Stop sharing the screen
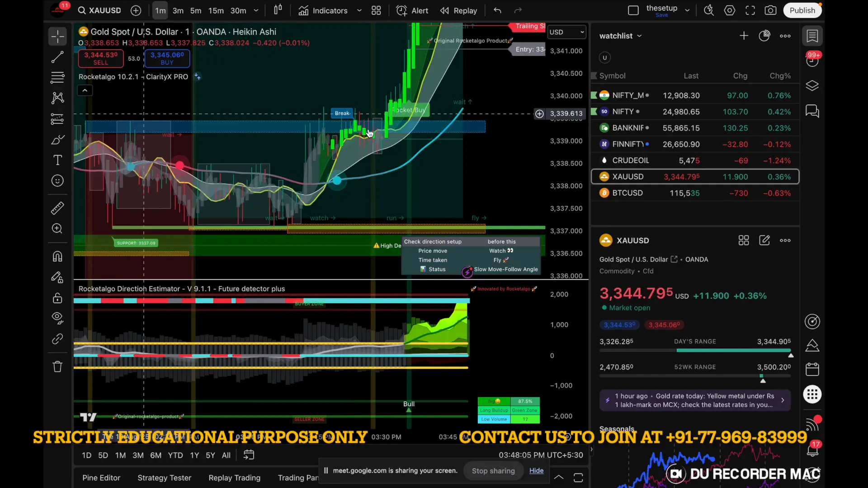 coord(493,471)
